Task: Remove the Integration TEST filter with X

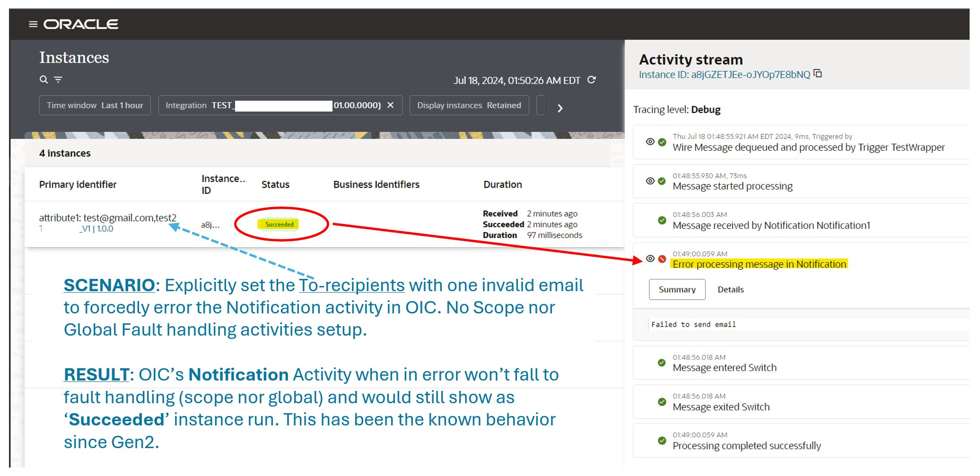Action: pos(391,105)
